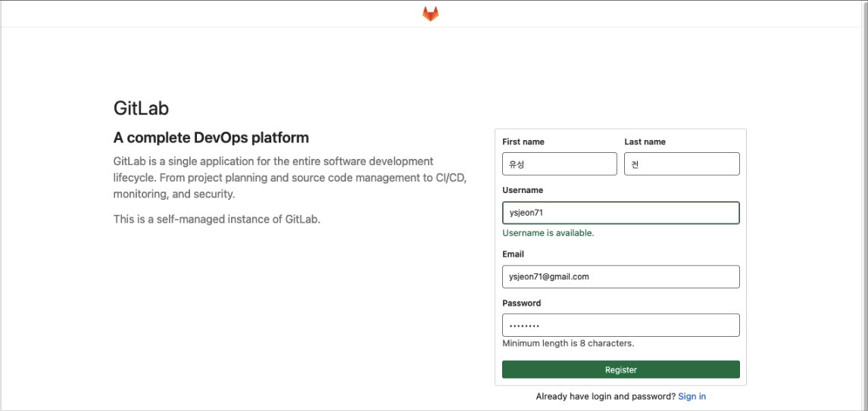Click the First name label

pos(523,142)
